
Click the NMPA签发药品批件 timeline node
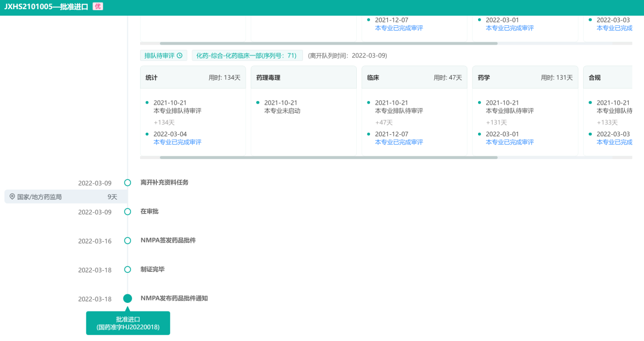(127, 240)
